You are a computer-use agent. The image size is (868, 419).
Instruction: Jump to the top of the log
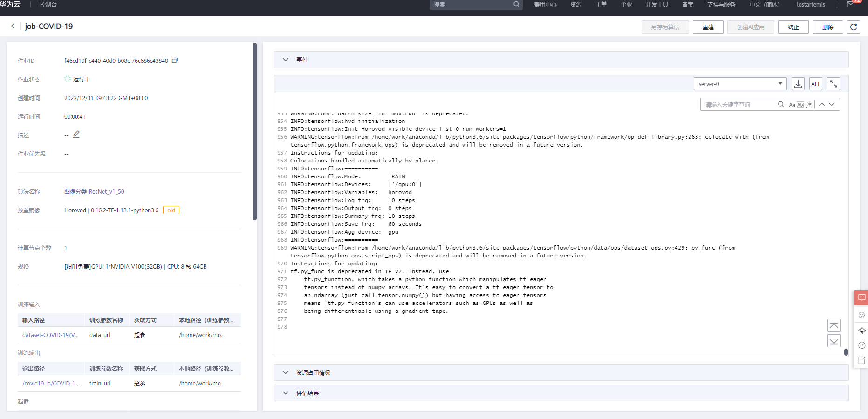834,325
